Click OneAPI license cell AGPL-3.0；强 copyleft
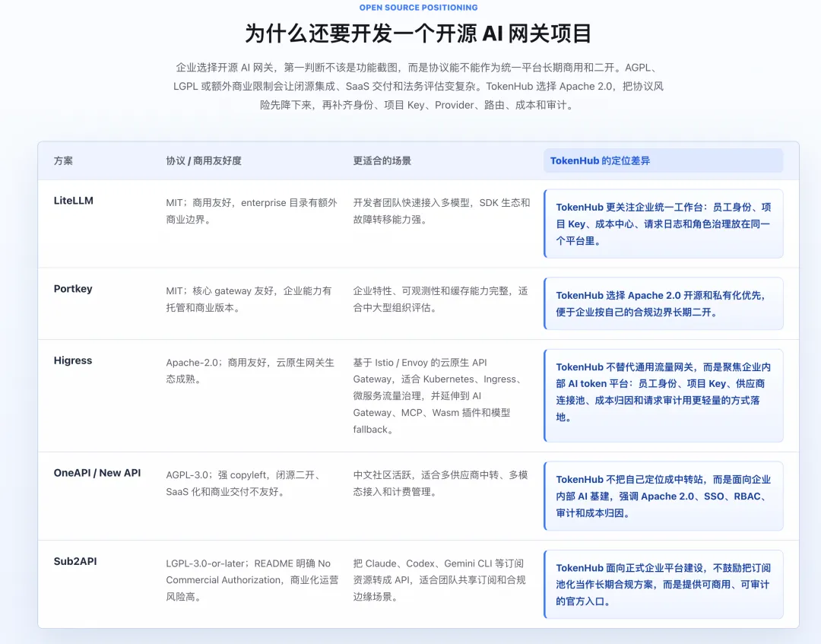 click(x=244, y=484)
